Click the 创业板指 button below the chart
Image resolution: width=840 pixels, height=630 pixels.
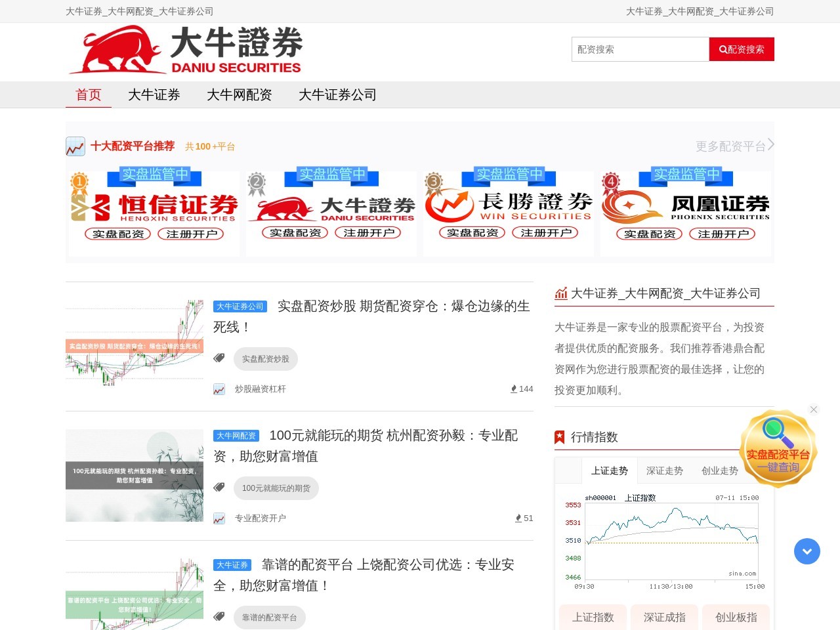[736, 618]
